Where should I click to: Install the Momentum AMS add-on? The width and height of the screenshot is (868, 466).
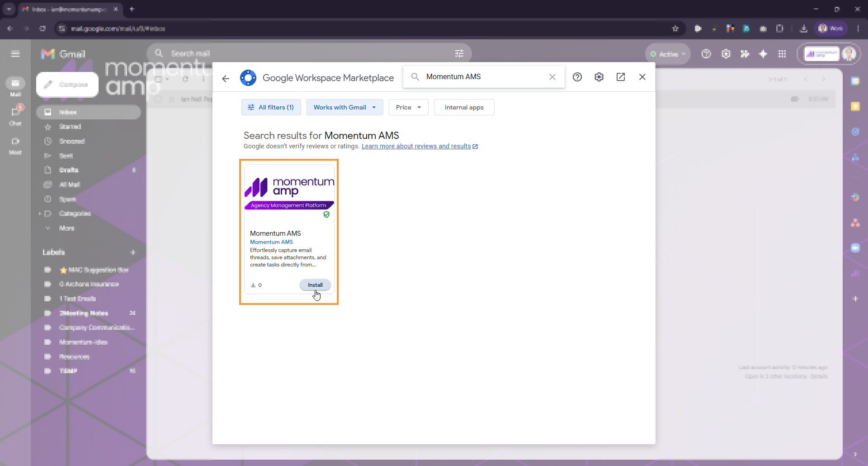(x=315, y=285)
